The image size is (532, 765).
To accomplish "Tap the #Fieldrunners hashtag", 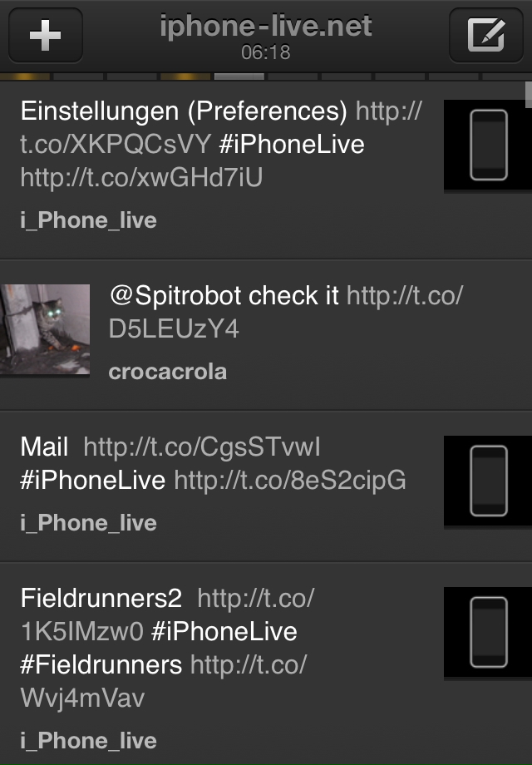I will point(101,664).
